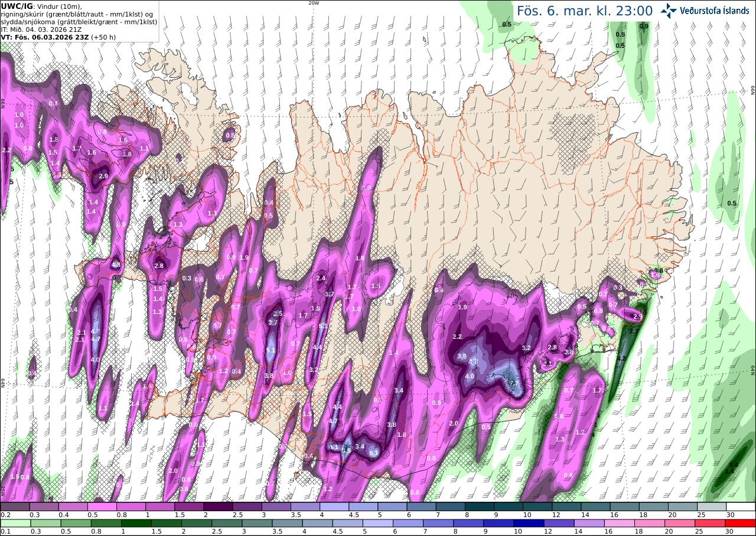Viewport: 756px width, 536px height.
Task: Click bright pink upper swatch labeled 0.5
Action: [102, 506]
